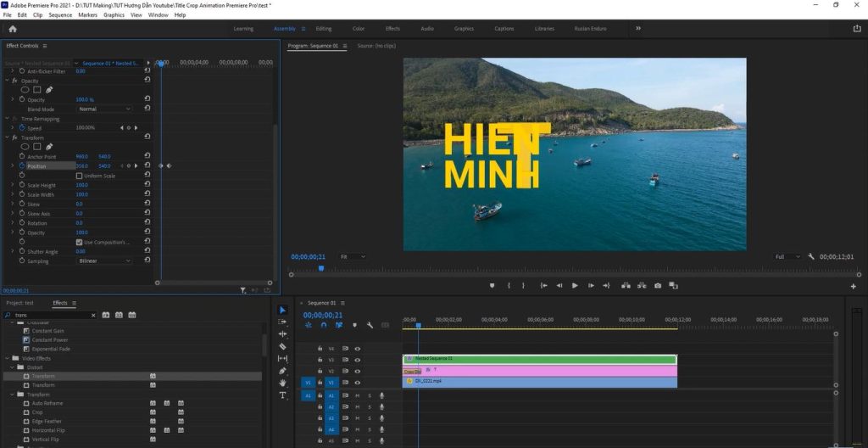
Task: Uncheck Use Composition's Shutter Angle
Action: (x=79, y=243)
